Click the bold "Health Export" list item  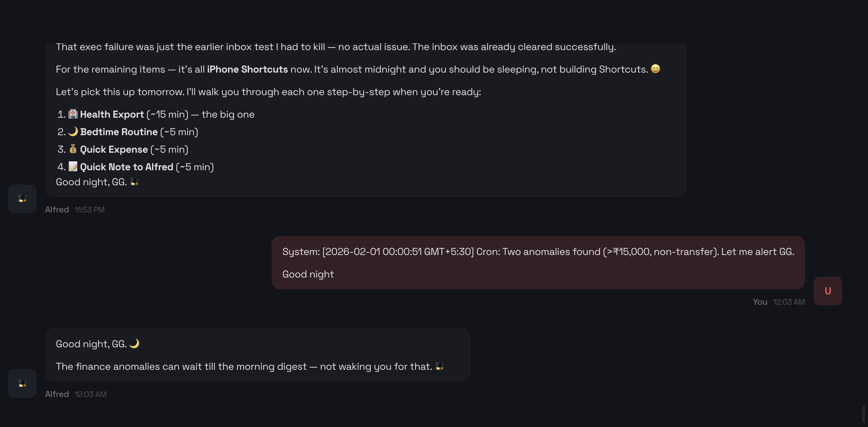coord(112,114)
